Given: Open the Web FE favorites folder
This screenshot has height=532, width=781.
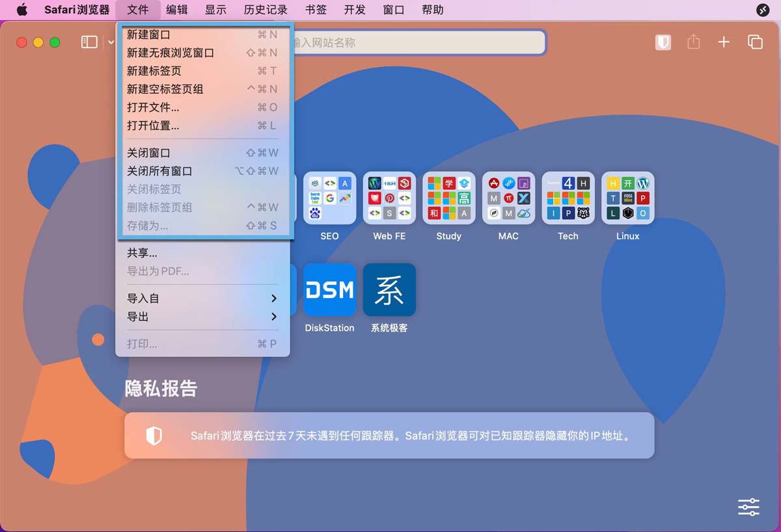Looking at the screenshot, I should pyautogui.click(x=389, y=198).
